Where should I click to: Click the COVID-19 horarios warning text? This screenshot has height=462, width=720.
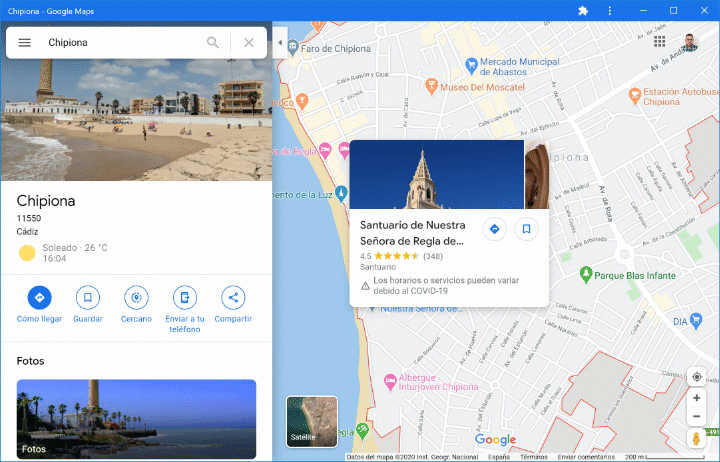coord(446,286)
